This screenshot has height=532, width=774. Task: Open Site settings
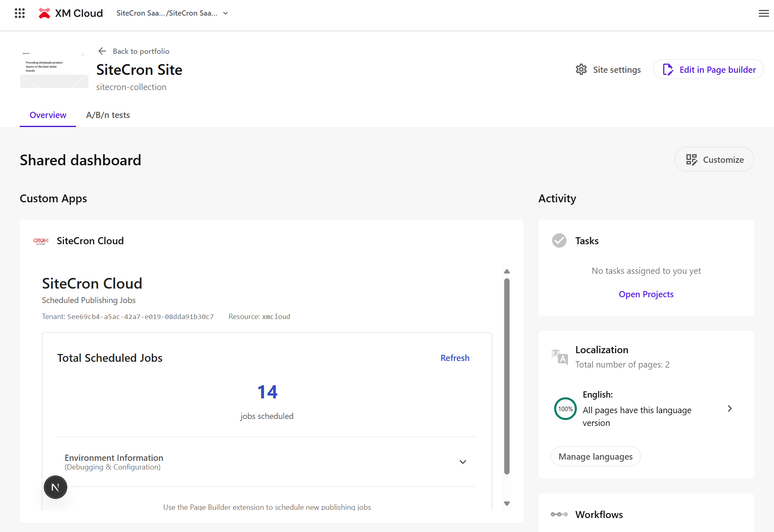coord(608,69)
